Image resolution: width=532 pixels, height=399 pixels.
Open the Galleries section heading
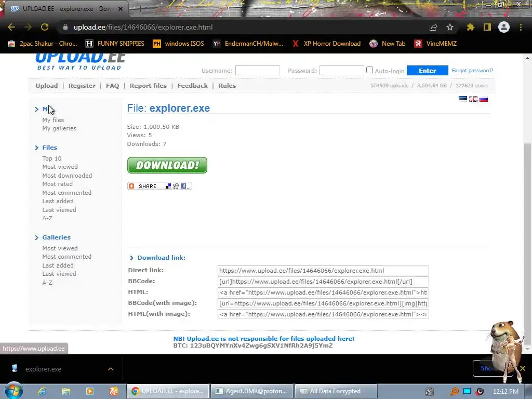pyautogui.click(x=56, y=237)
